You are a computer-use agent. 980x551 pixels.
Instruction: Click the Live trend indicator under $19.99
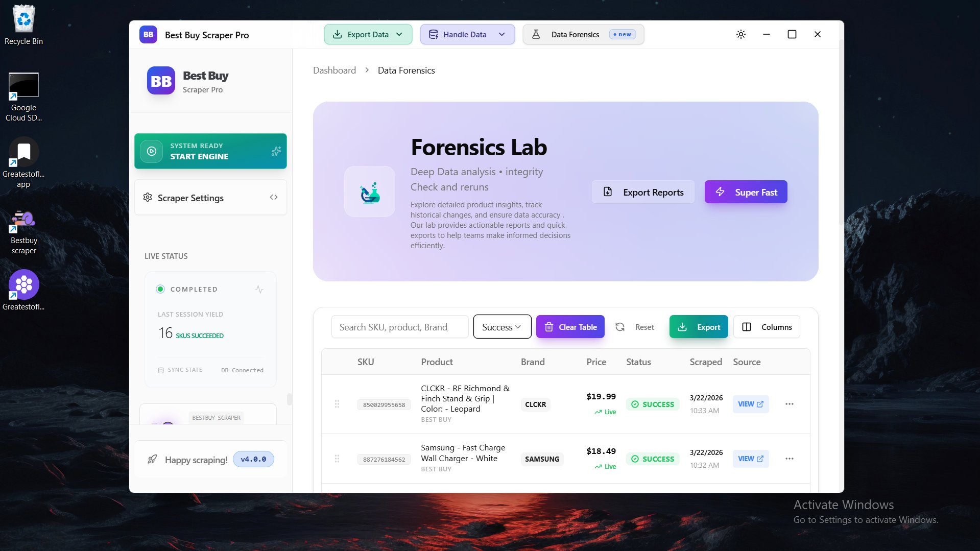605,412
